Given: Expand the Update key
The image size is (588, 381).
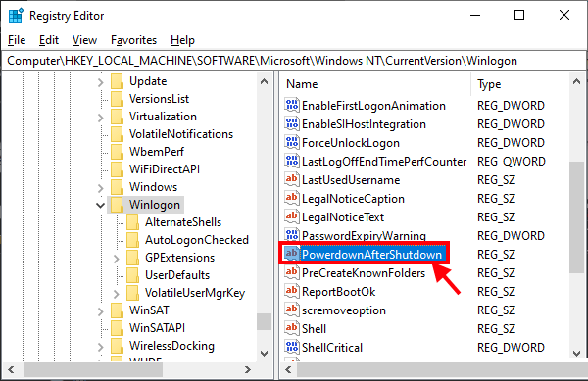Looking at the screenshot, I should click(100, 82).
